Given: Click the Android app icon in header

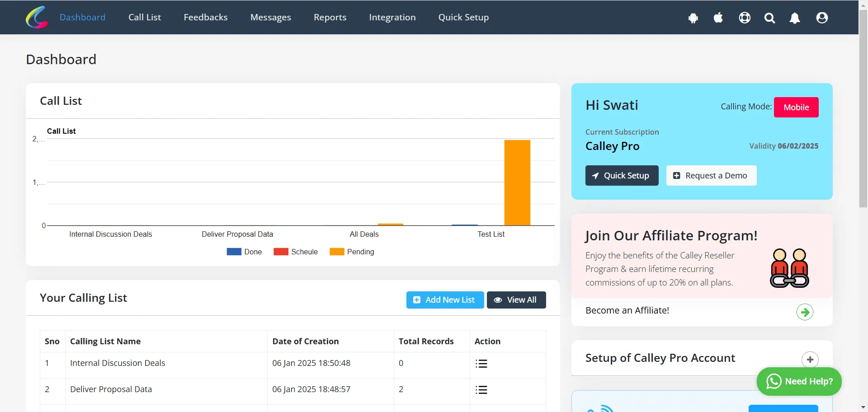Looking at the screenshot, I should [693, 18].
